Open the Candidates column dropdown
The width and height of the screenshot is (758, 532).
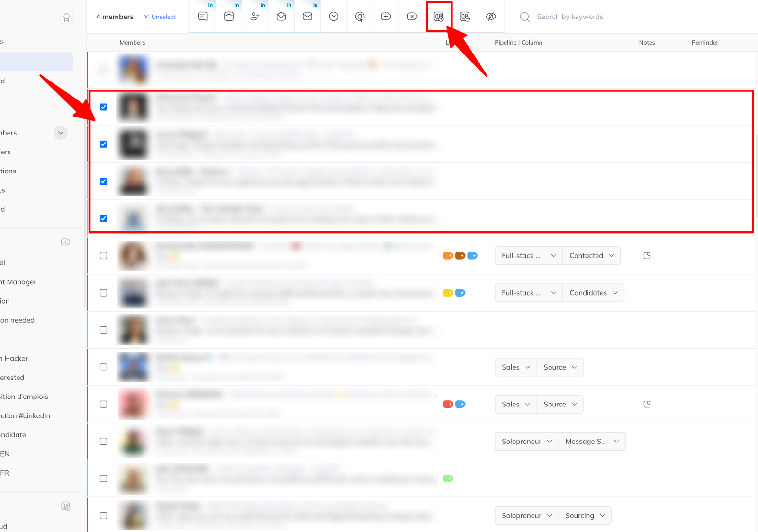pos(593,293)
